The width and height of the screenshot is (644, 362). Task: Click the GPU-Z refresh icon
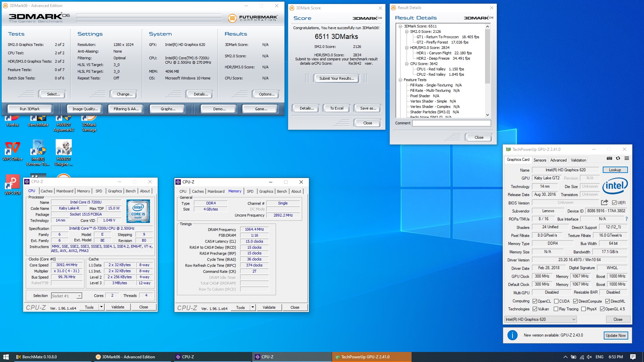618,158
